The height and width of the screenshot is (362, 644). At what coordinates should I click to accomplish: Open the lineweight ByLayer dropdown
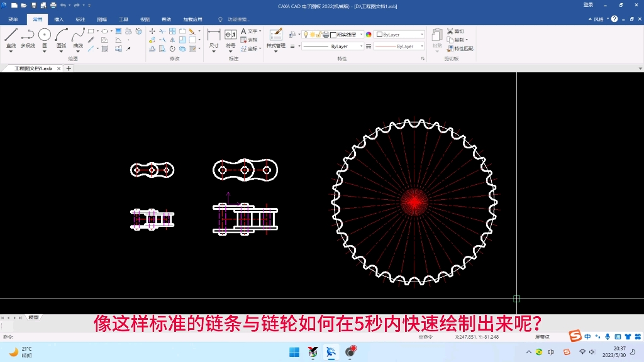pos(421,47)
